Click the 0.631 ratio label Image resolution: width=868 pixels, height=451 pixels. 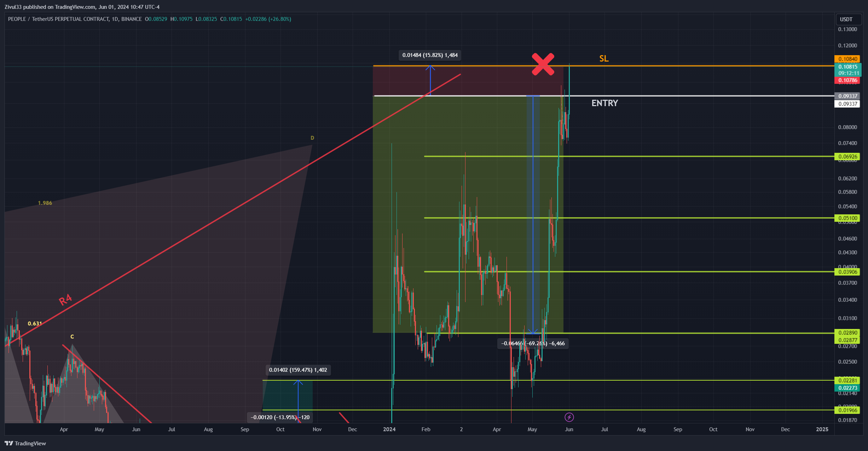35,324
